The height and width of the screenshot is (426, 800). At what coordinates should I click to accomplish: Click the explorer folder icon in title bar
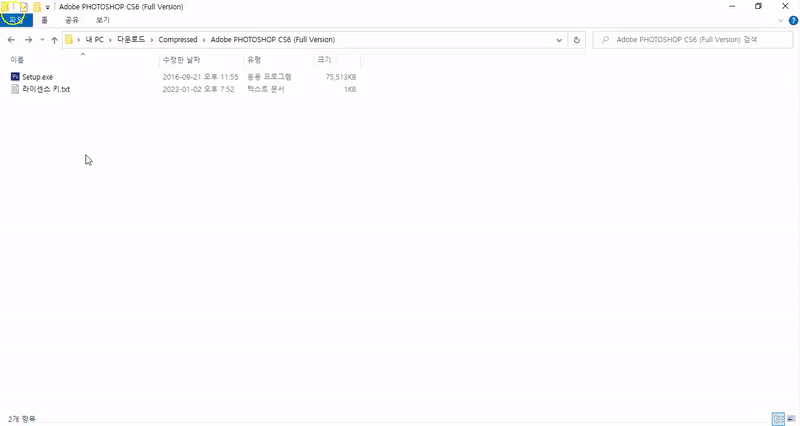click(5, 7)
